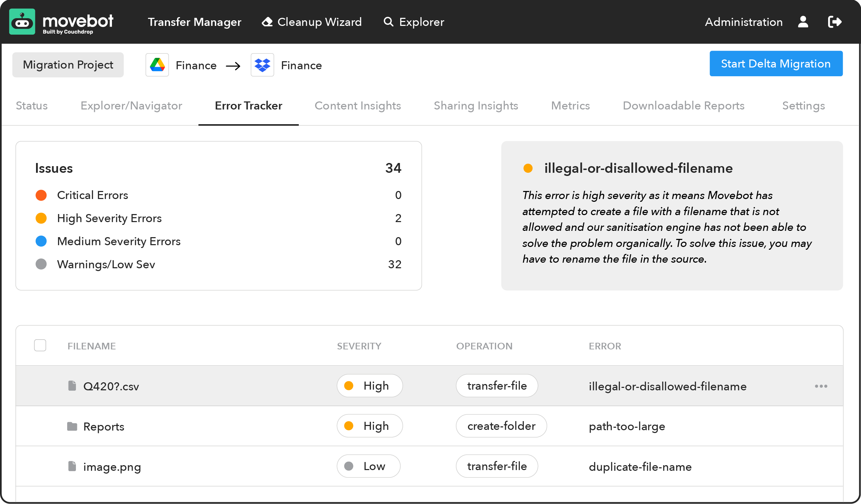Click the Start Delta Migration button
This screenshot has width=861, height=504.
click(776, 64)
